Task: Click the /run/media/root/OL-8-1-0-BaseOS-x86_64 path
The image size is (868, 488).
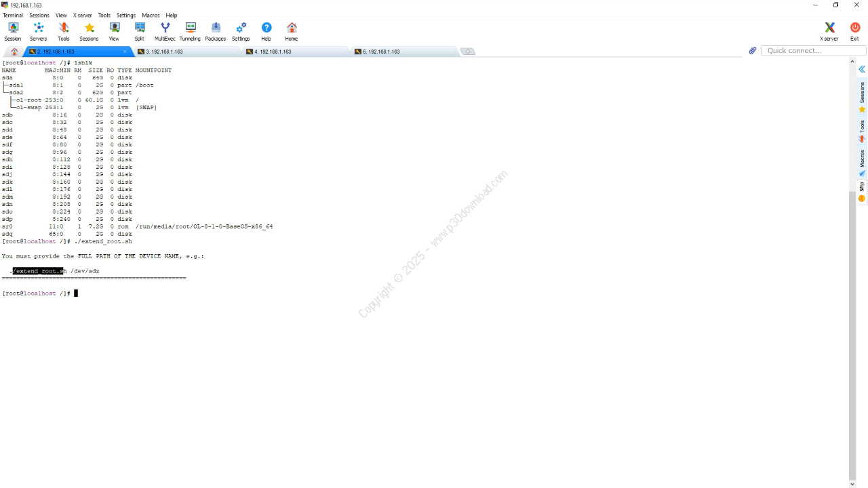Action: tap(204, 227)
